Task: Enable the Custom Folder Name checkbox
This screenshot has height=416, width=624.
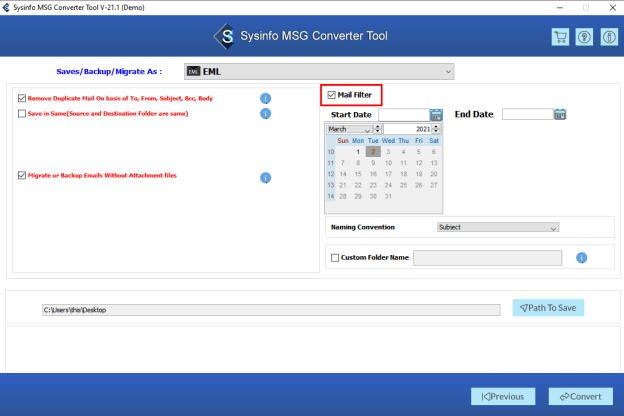Action: click(x=335, y=258)
